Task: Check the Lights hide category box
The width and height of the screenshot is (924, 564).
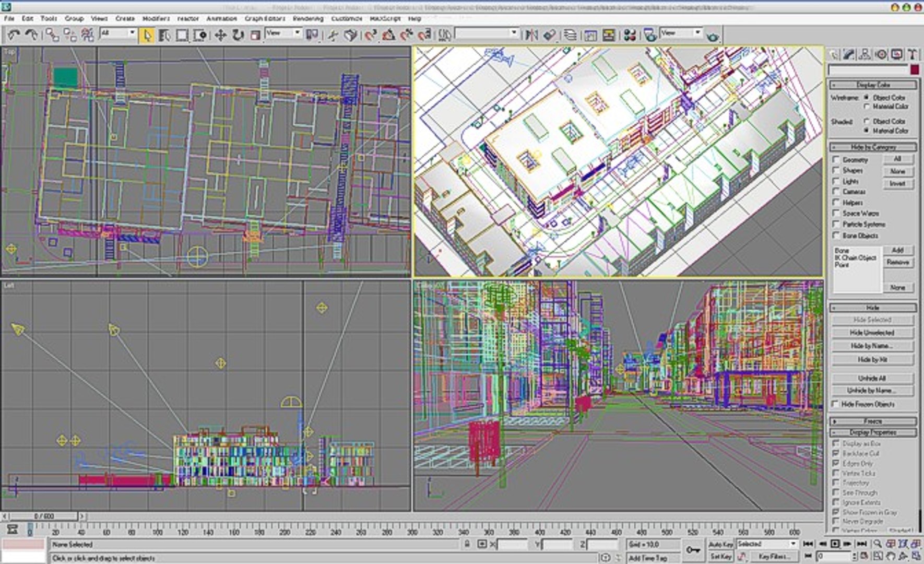Action: pyautogui.click(x=836, y=181)
